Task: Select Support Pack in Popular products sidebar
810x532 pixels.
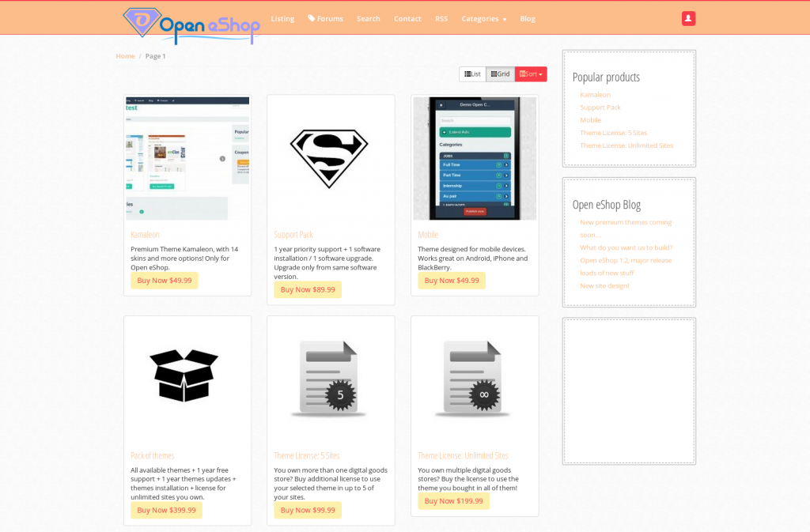Action: [x=600, y=108]
